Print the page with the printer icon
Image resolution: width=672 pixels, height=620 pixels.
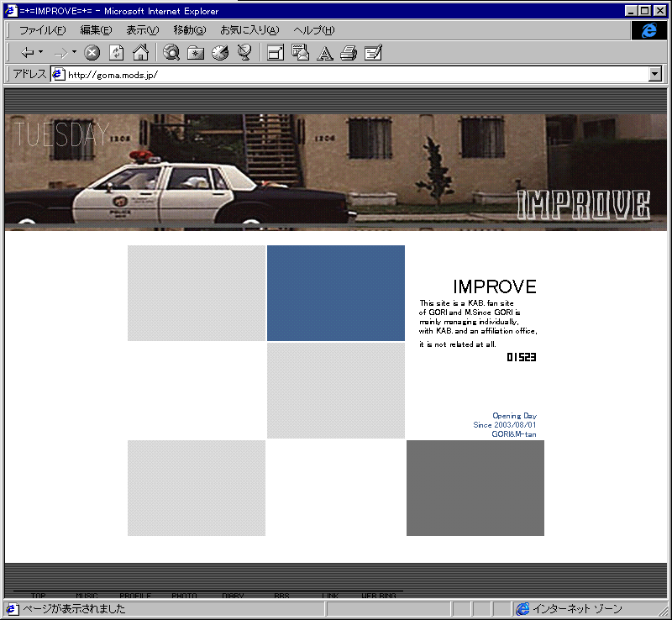tap(349, 53)
